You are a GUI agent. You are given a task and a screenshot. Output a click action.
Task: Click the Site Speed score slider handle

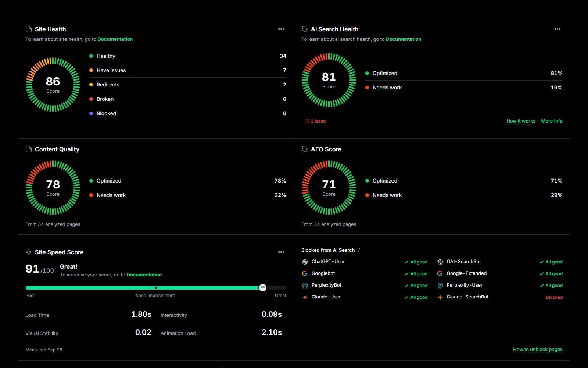pos(262,288)
